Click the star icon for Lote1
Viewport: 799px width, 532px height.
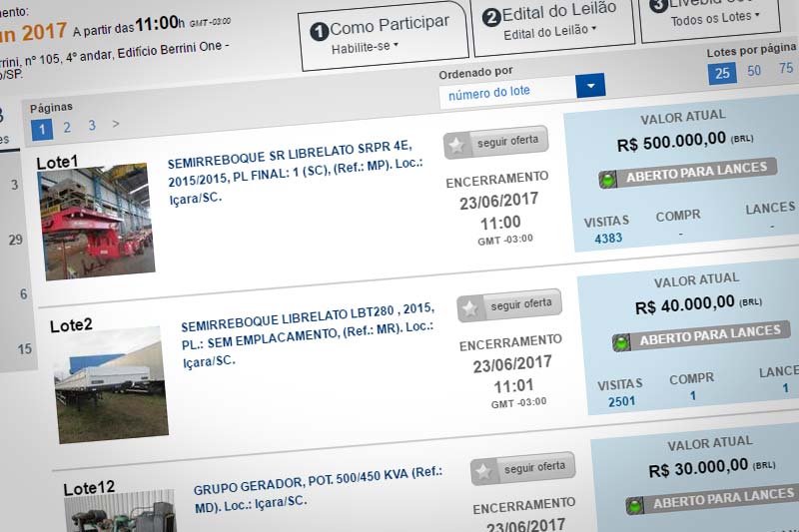coord(457,144)
